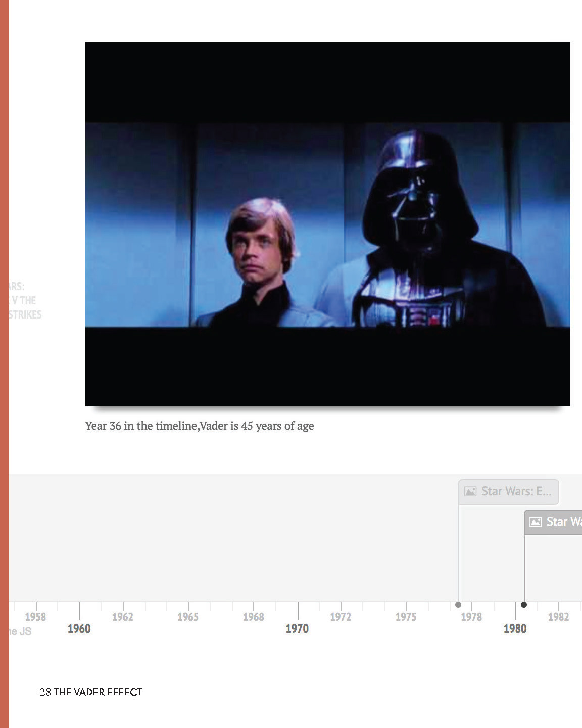Click the 1982 year label on the timeline
The width and height of the screenshot is (582, 728).
559,617
